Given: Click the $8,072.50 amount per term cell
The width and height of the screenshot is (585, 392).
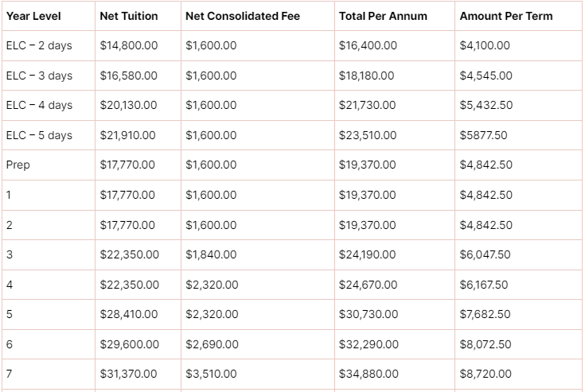Looking at the screenshot, I should pos(486,344).
